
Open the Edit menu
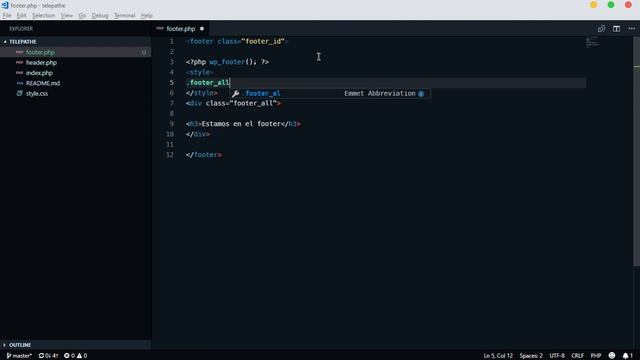[21, 16]
